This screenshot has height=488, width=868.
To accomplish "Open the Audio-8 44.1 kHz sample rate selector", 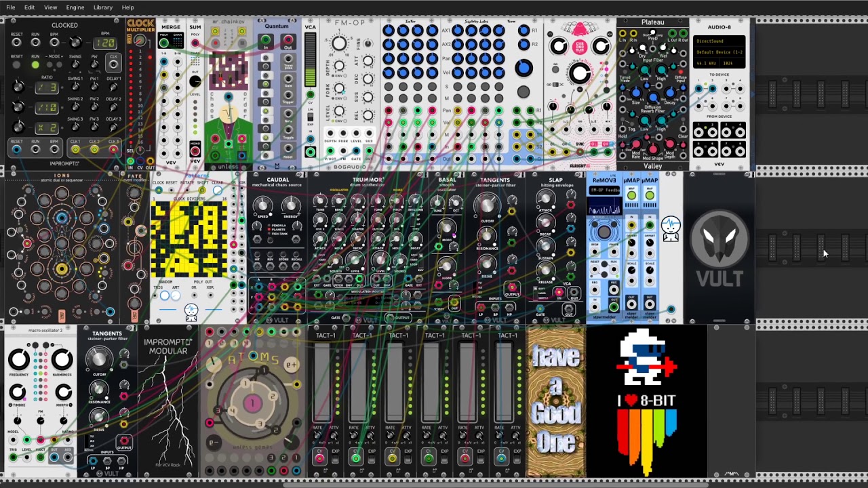I will 707,62.
